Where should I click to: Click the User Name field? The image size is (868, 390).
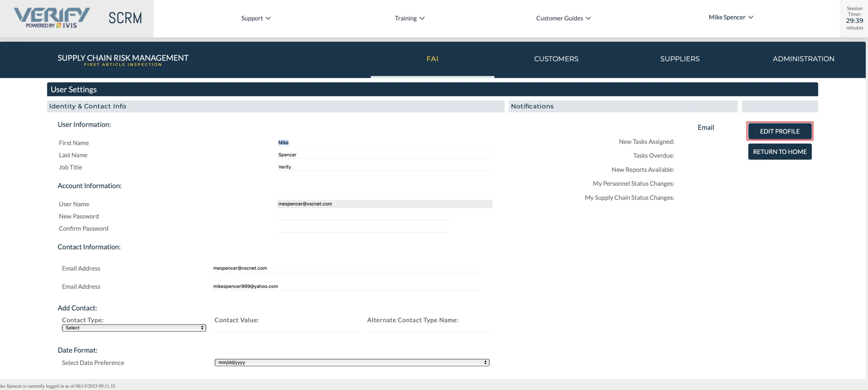(x=385, y=204)
